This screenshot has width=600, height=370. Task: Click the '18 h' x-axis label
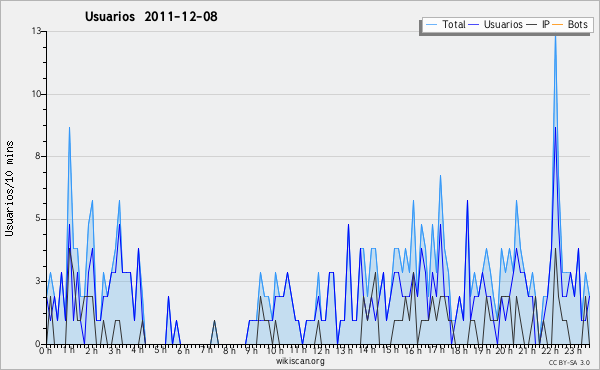point(459,350)
